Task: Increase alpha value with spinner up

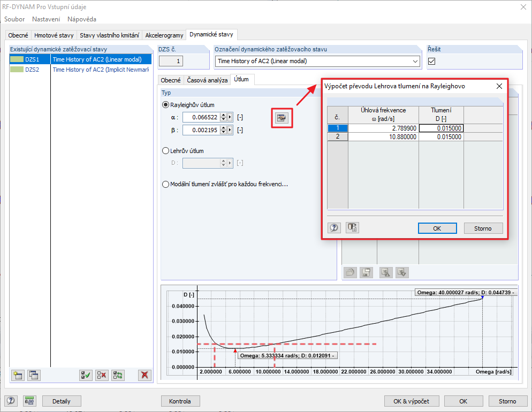Action: (x=223, y=115)
